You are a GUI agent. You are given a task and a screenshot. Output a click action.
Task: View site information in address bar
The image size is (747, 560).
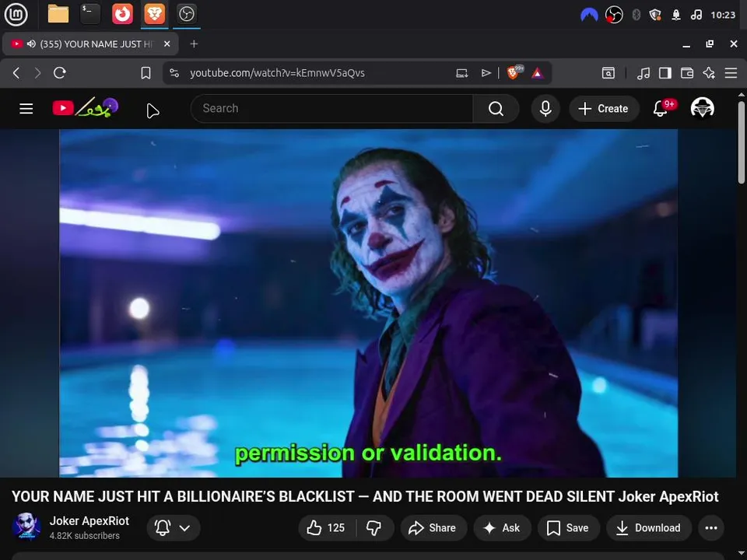coord(174,73)
